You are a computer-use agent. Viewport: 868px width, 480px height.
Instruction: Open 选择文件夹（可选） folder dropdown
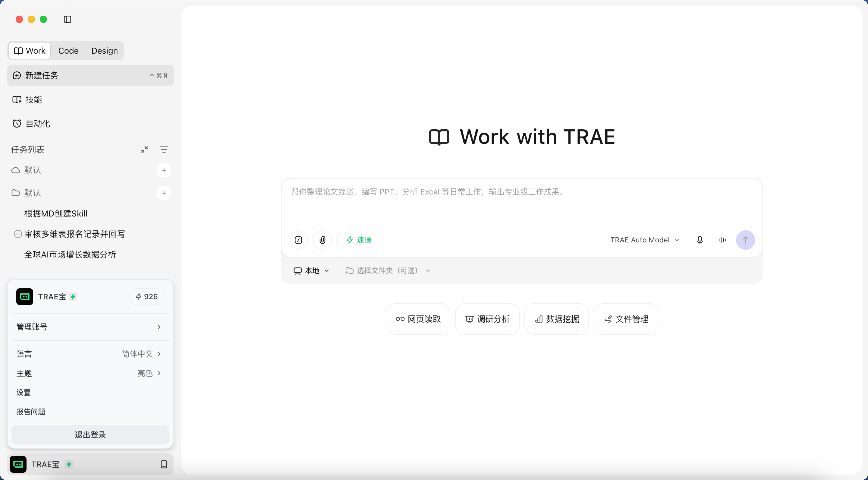coord(388,271)
